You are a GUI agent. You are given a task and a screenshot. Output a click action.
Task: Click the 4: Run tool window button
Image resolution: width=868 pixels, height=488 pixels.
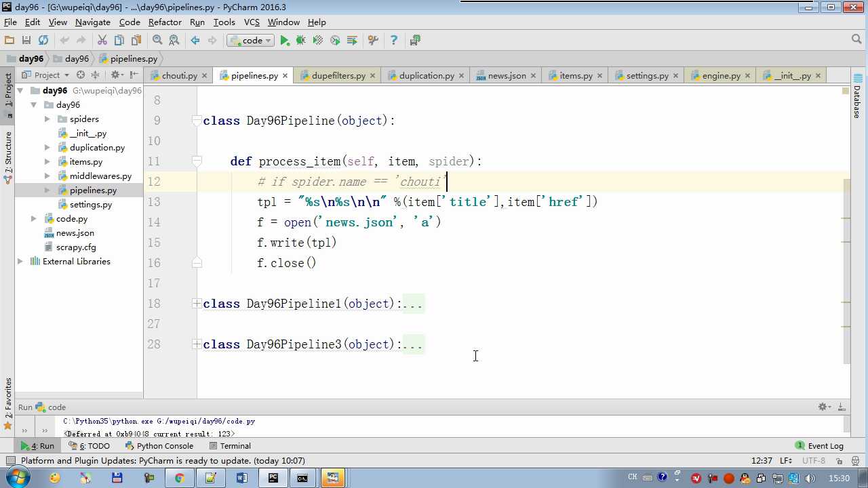[x=38, y=446]
